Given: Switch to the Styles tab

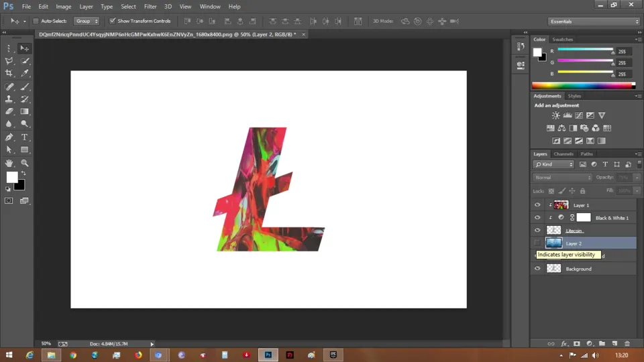Looking at the screenshot, I should pyautogui.click(x=574, y=96).
